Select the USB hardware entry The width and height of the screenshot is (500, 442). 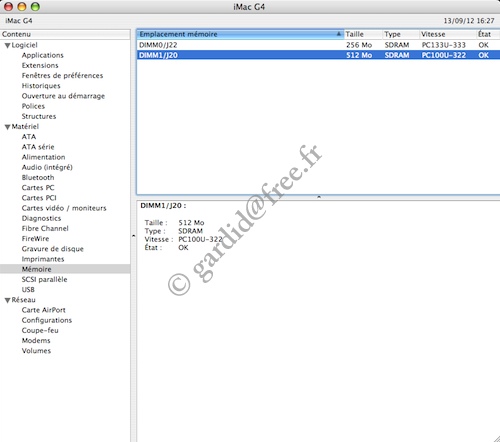coord(28,290)
